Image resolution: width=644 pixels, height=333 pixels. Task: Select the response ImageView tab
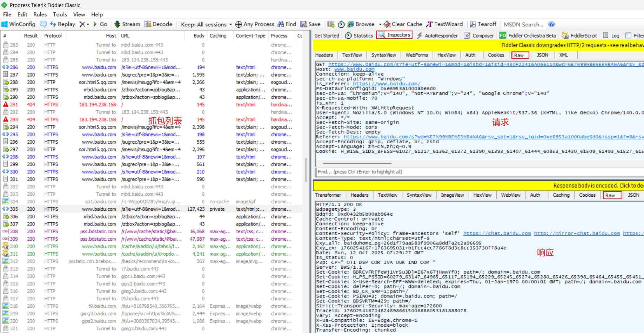pyautogui.click(x=452, y=195)
